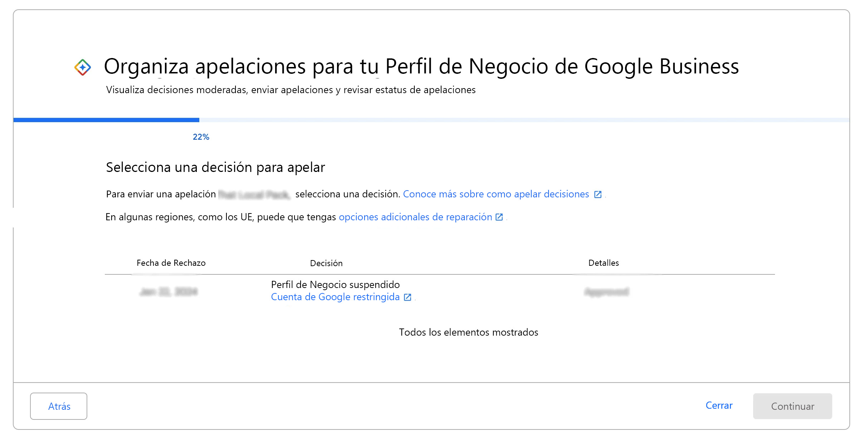Click the 'Decisión' column header
The height and width of the screenshot is (437, 868).
coord(326,263)
